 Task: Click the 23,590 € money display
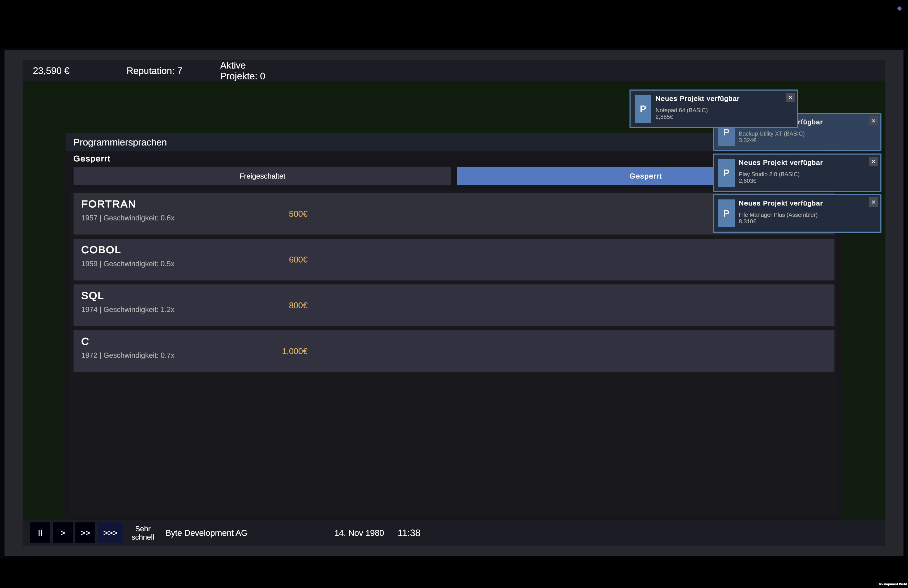pos(51,71)
